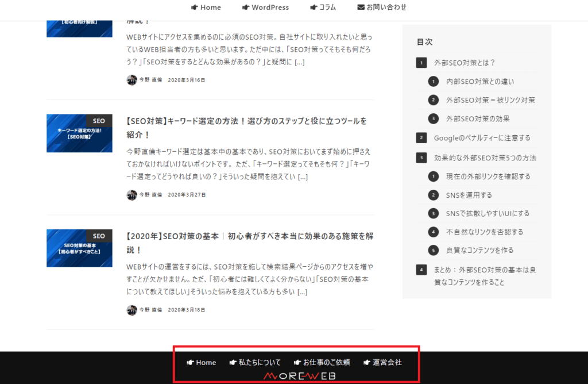The width and height of the screenshot is (588, 384).
Task: Click round badge beside 外部SEO対策＝被リンク対策
Action: [434, 100]
